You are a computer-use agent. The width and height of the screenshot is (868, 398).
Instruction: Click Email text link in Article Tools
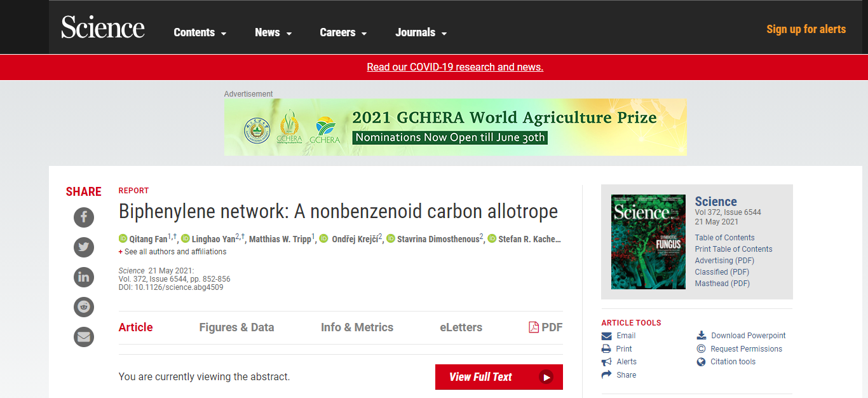pyautogui.click(x=626, y=336)
